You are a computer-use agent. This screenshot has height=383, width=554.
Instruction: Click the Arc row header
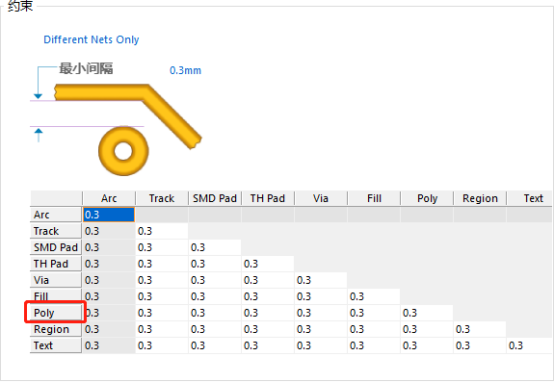coord(56,214)
